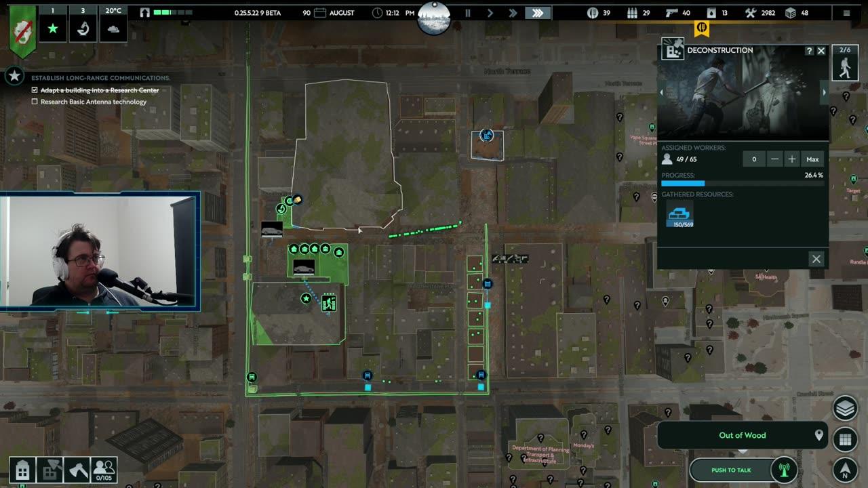Click the 'Out of Wood' notification
The width and height of the screenshot is (868, 488).
743,435
